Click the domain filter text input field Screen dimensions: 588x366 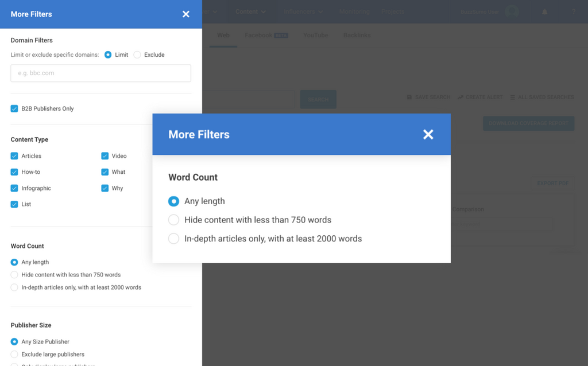100,73
